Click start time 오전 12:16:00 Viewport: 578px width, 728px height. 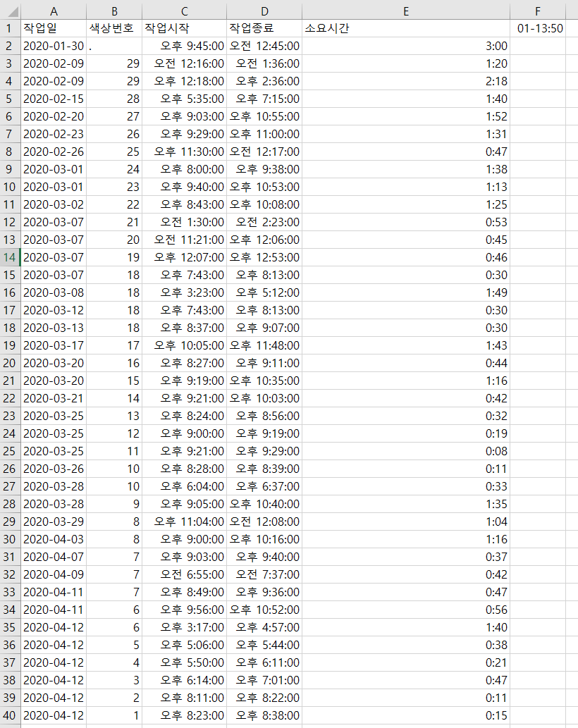[x=184, y=63]
